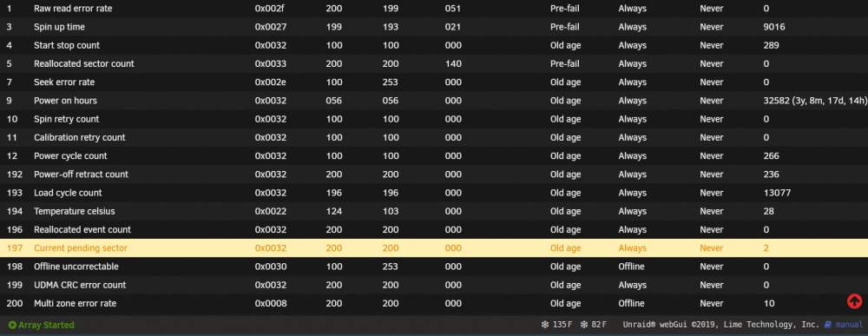Image resolution: width=868 pixels, height=336 pixels.
Task: Click the raw value 13077
Action: point(777,193)
